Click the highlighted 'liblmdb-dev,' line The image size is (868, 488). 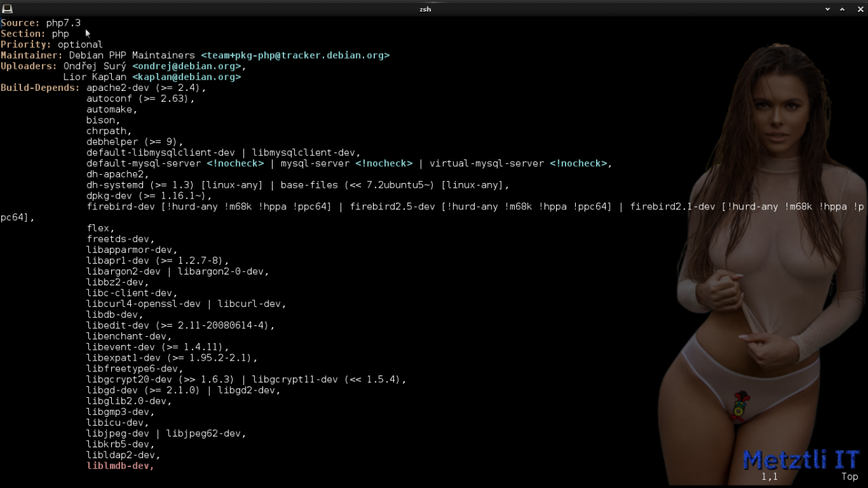click(121, 468)
